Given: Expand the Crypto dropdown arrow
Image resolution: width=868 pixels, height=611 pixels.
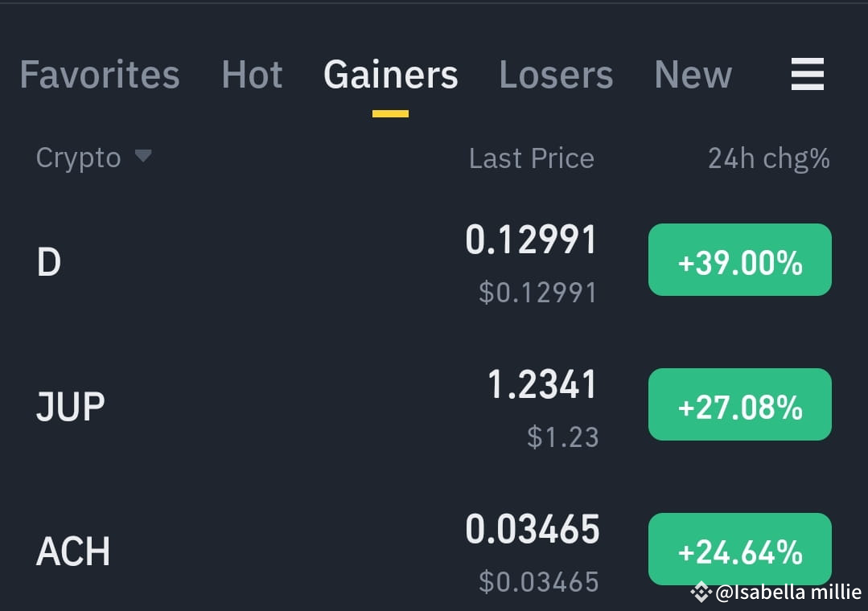Looking at the screenshot, I should (x=143, y=159).
